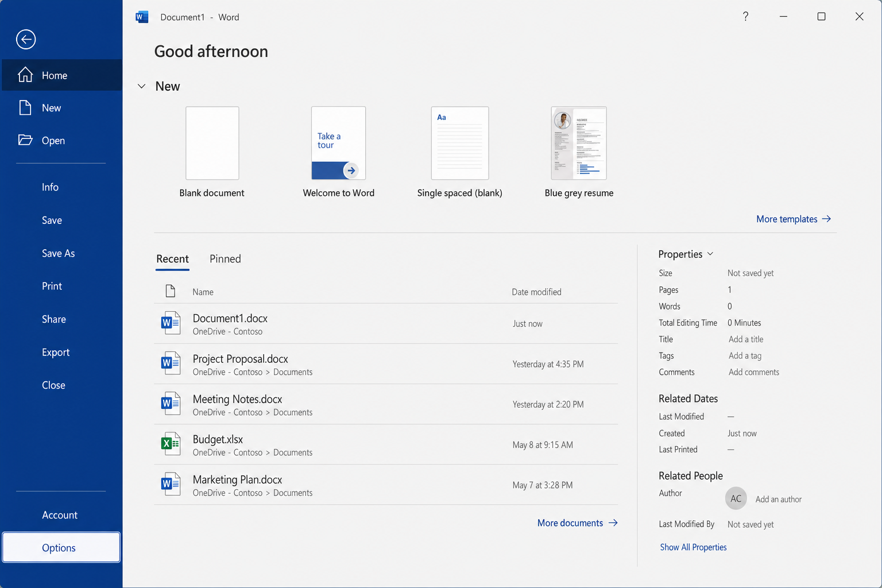882x588 pixels.
Task: Click the arrow next to More templates
Action: pos(826,219)
